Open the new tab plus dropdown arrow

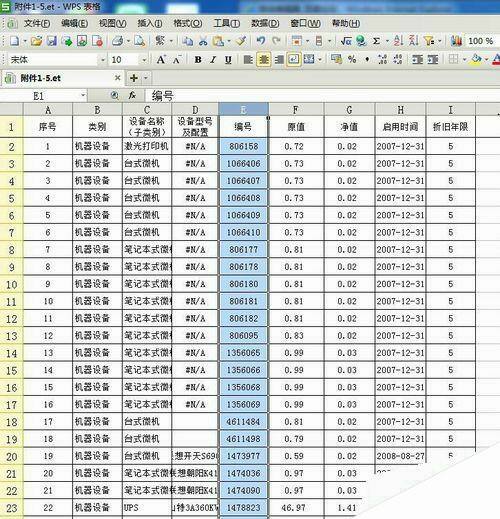coord(146,78)
